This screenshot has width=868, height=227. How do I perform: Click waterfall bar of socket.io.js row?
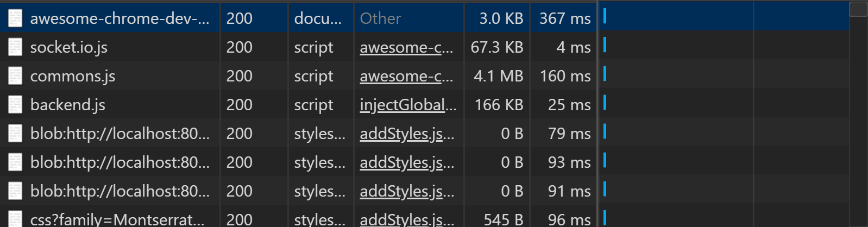point(605,46)
